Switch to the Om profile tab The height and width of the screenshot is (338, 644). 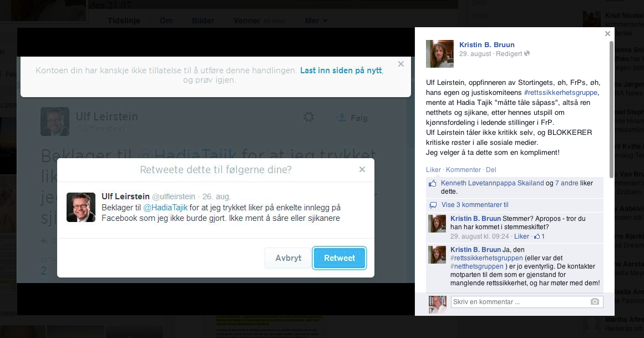tap(166, 21)
